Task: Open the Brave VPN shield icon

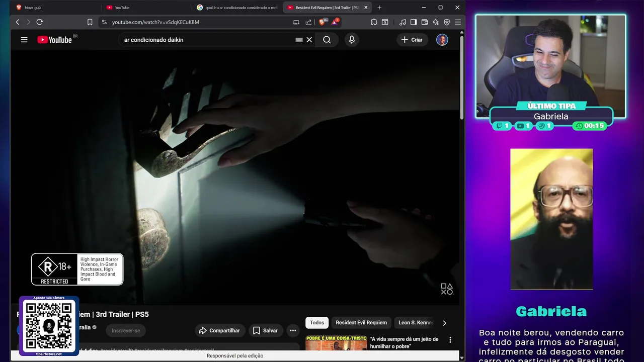Action: click(x=447, y=22)
